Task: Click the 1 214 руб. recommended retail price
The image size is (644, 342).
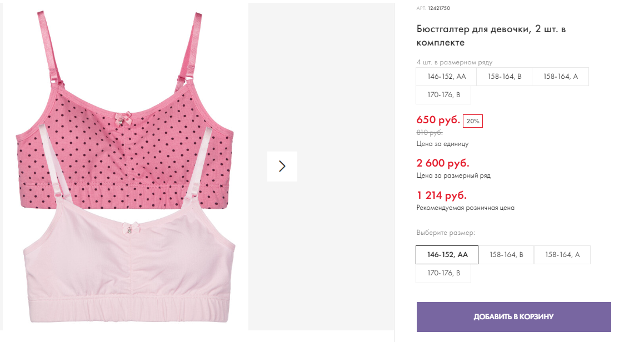Action: pos(441,195)
